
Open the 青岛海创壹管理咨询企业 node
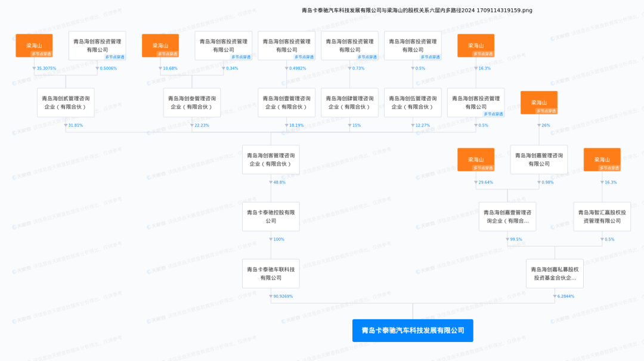pos(287,102)
